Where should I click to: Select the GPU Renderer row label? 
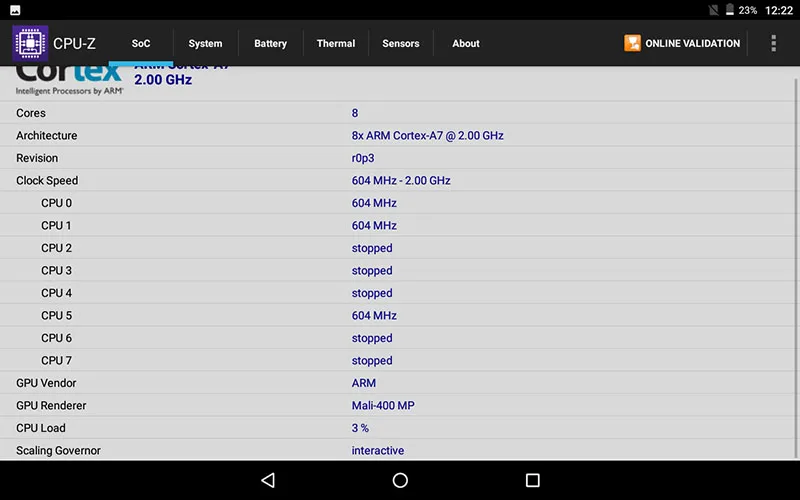tap(51, 405)
